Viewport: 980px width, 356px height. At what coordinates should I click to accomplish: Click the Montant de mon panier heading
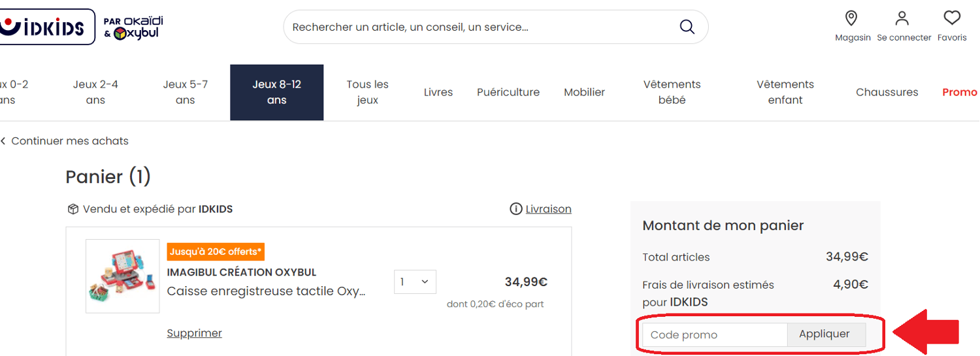coord(723,225)
